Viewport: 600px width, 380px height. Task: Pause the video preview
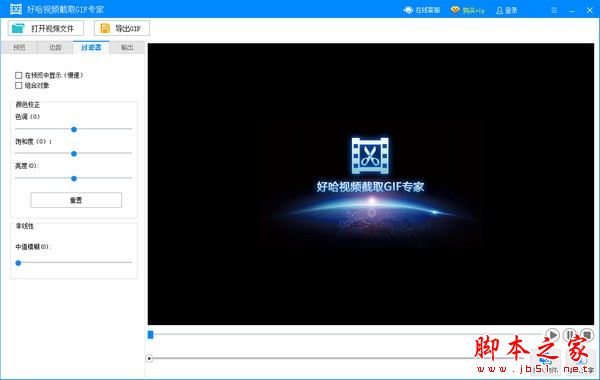pos(570,335)
